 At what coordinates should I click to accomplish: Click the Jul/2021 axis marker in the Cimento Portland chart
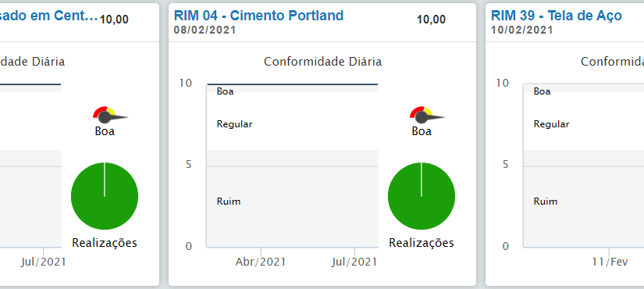(x=354, y=262)
